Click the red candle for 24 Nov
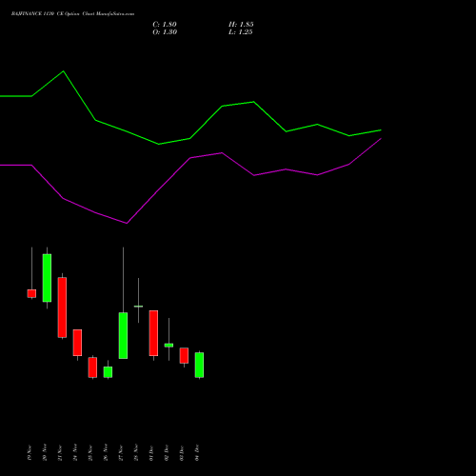The height and width of the screenshot is (476, 476). coord(77,343)
